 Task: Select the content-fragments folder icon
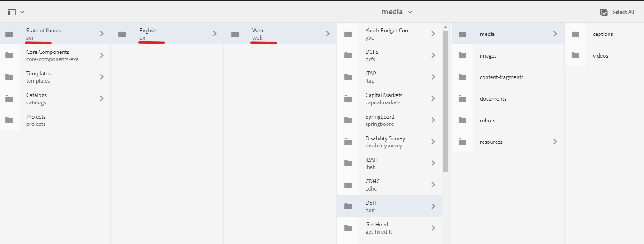(462, 77)
